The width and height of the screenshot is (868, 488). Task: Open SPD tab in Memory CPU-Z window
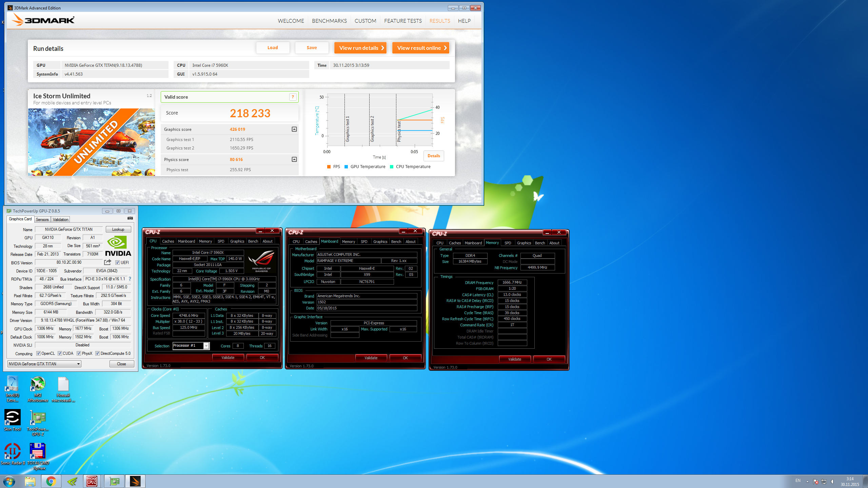tap(508, 243)
